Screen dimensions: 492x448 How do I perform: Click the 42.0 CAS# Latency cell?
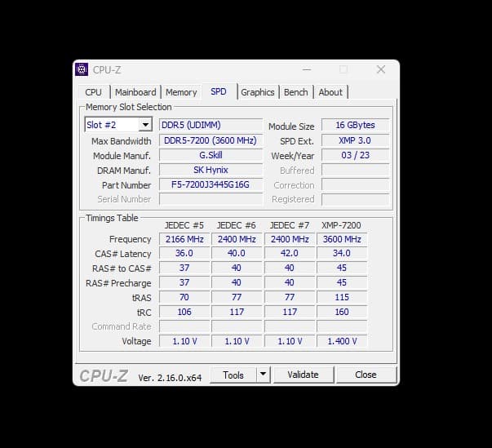(290, 253)
